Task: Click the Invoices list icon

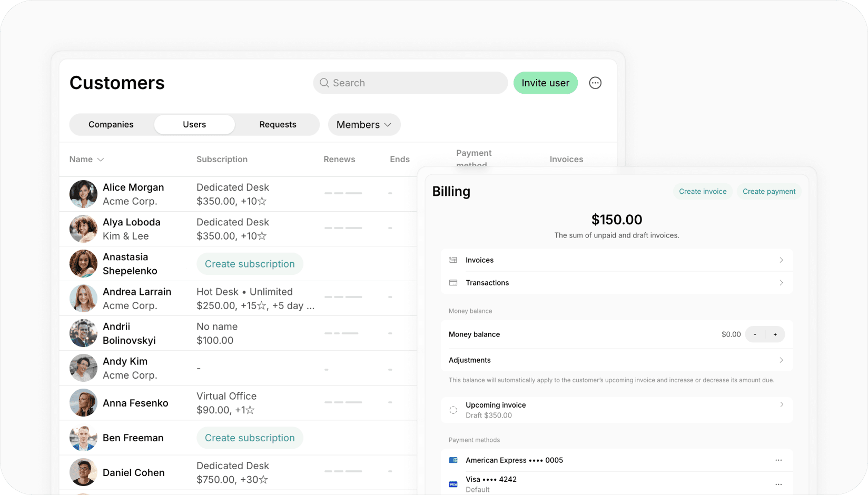Action: (453, 260)
